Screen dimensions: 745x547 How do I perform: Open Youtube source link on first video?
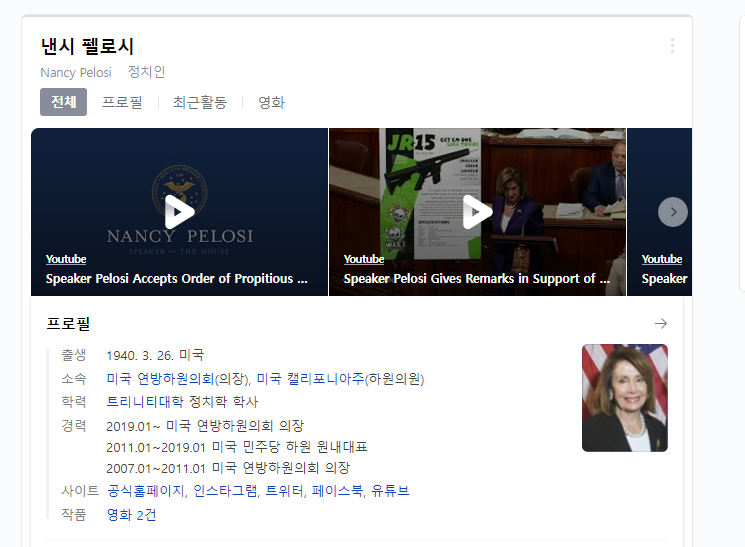[66, 259]
